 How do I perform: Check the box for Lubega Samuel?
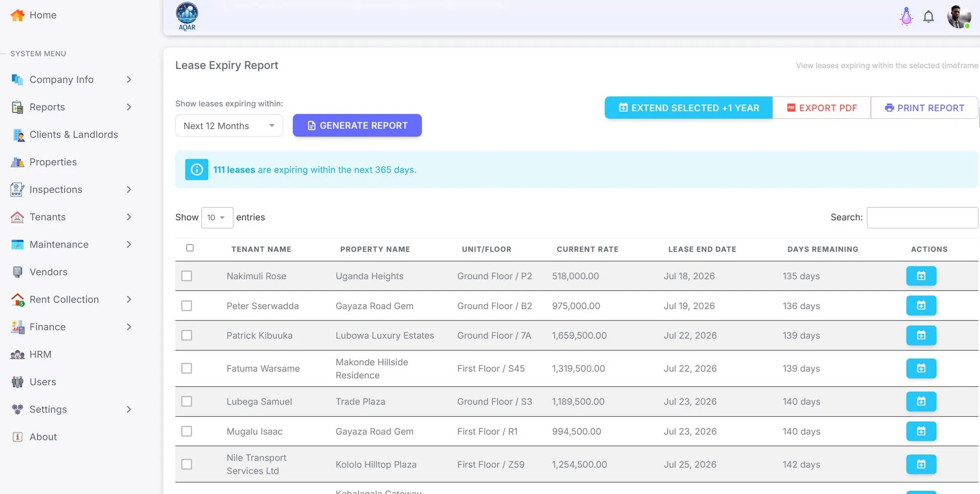[187, 401]
